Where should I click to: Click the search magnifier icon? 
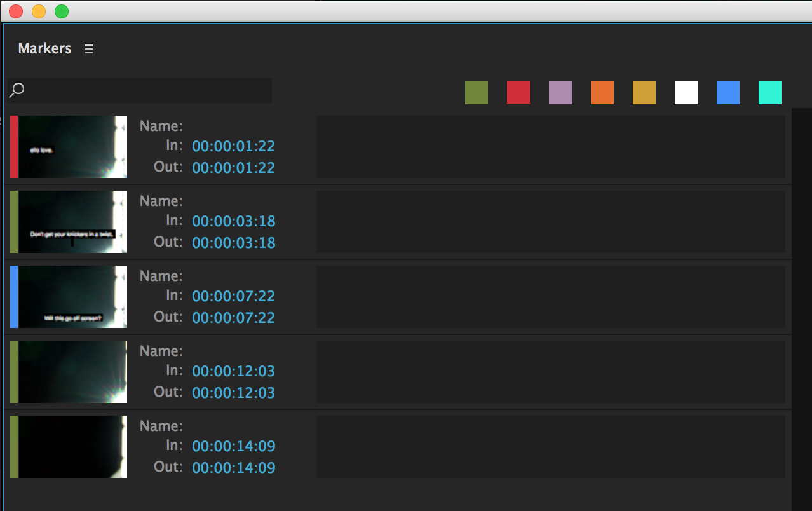(17, 90)
